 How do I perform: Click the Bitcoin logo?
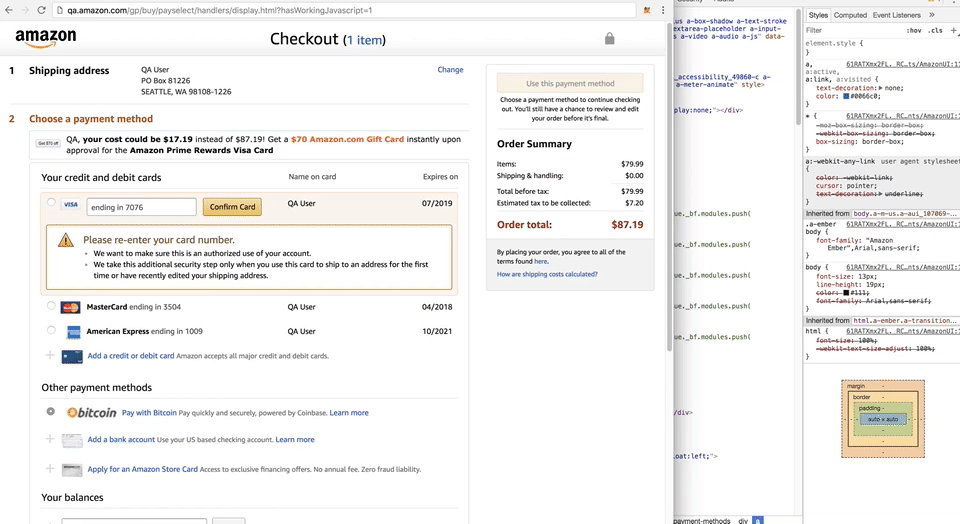tap(91, 412)
